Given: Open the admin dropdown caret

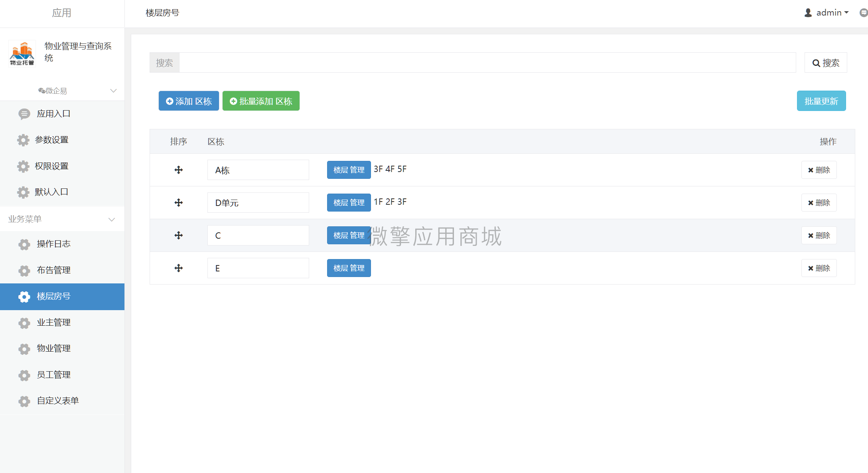Looking at the screenshot, I should pos(846,13).
